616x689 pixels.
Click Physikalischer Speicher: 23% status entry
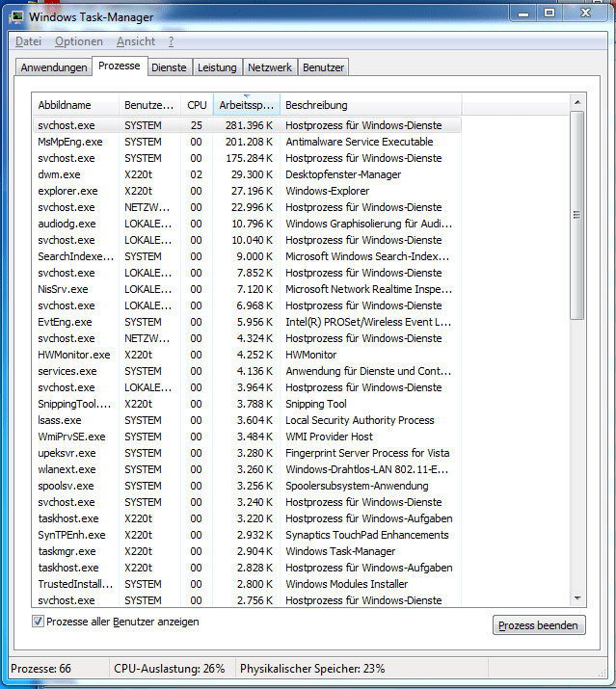tap(312, 669)
